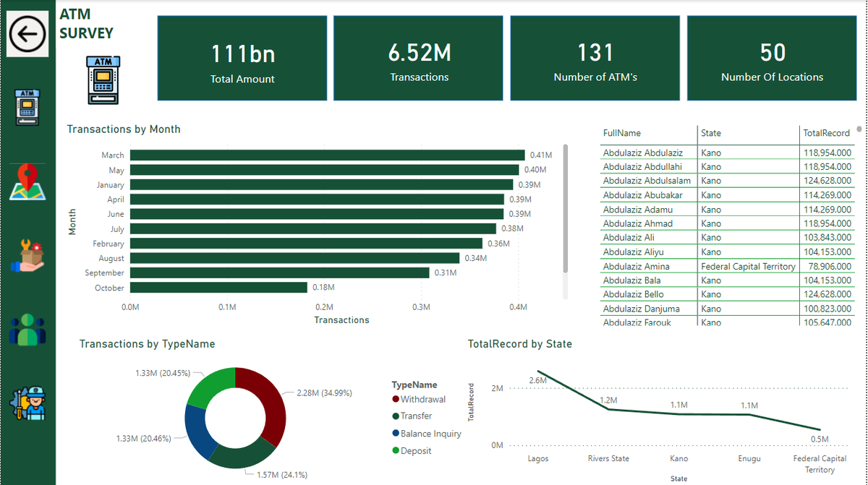The image size is (868, 485).
Task: Click the January transactions bar
Action: pyautogui.click(x=322, y=184)
